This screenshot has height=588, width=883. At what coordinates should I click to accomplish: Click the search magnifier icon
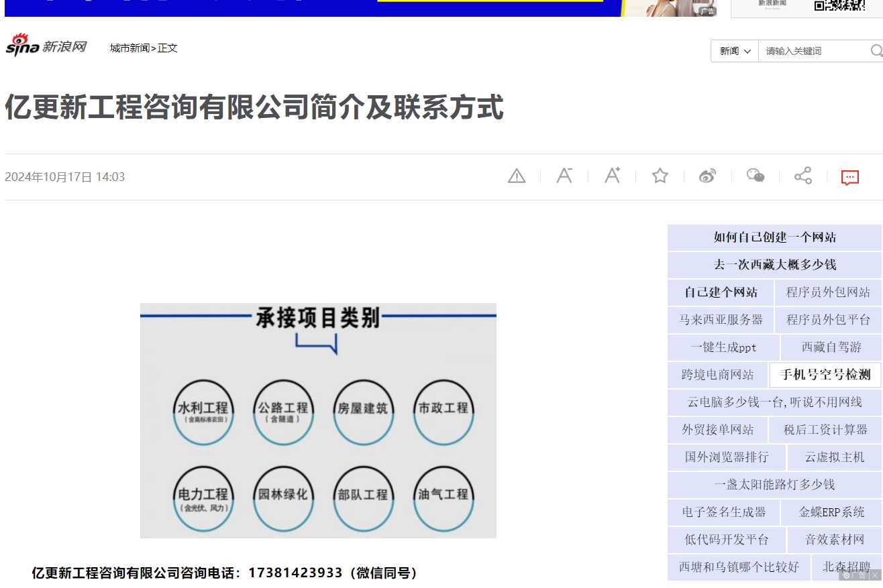876,51
